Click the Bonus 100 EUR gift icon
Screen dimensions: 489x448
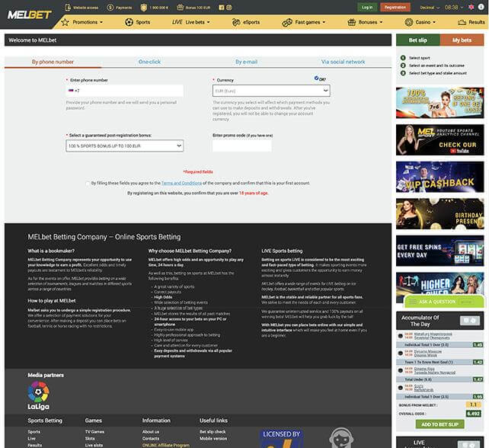(x=180, y=7)
